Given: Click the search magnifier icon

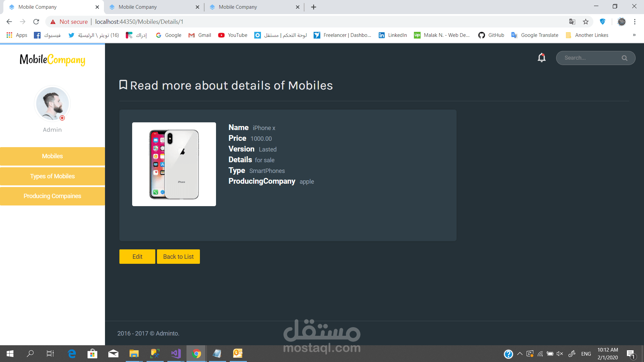Looking at the screenshot, I should (x=624, y=58).
